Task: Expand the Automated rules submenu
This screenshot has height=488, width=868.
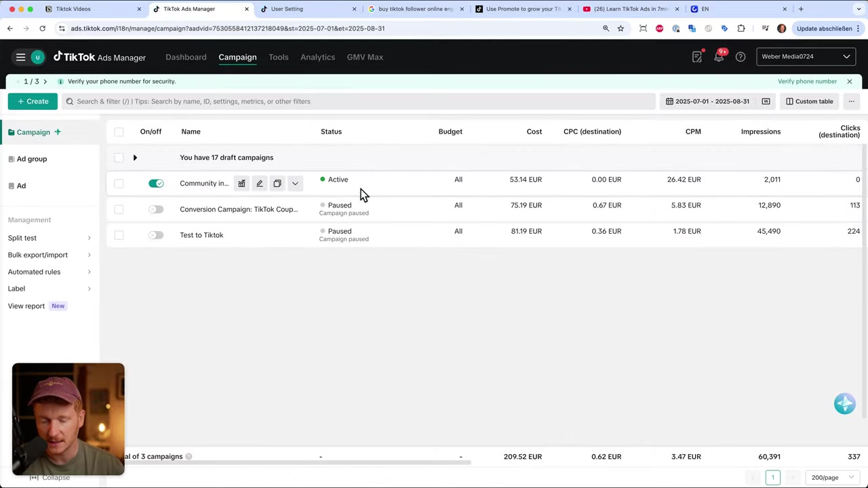Action: click(x=50, y=272)
